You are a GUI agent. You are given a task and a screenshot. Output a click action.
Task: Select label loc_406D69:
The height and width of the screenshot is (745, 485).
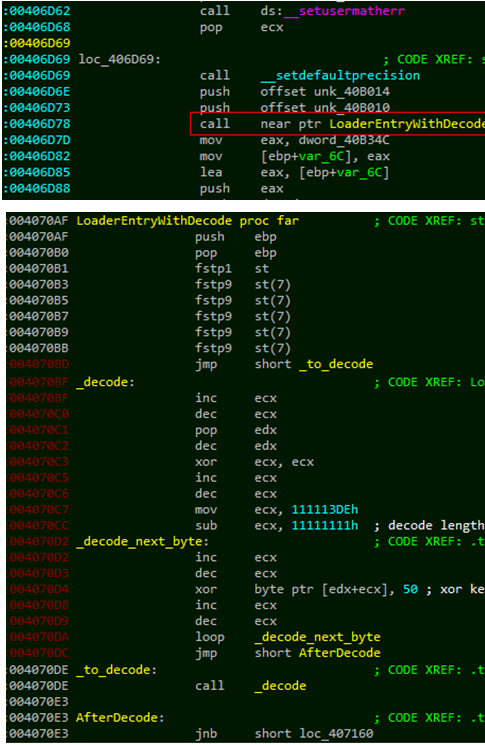tap(120, 59)
